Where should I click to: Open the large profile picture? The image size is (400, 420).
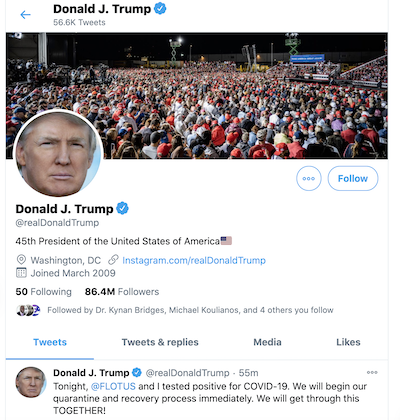[x=58, y=153]
